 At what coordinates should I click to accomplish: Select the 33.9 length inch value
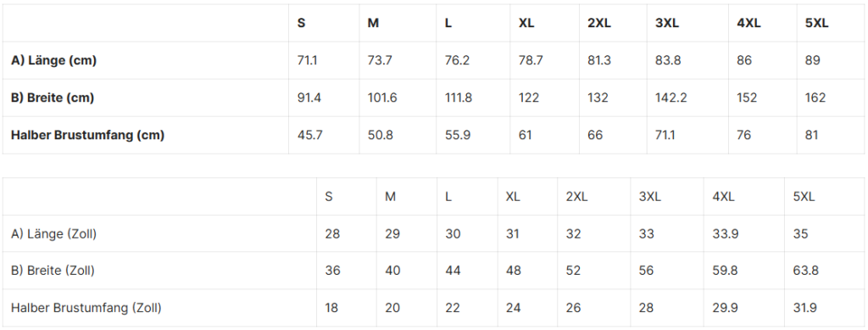pos(726,233)
